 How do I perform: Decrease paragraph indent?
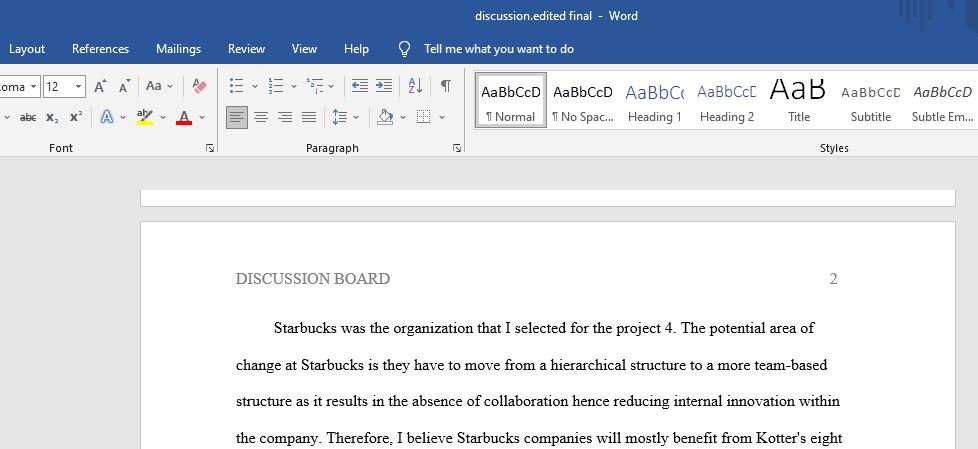(360, 85)
